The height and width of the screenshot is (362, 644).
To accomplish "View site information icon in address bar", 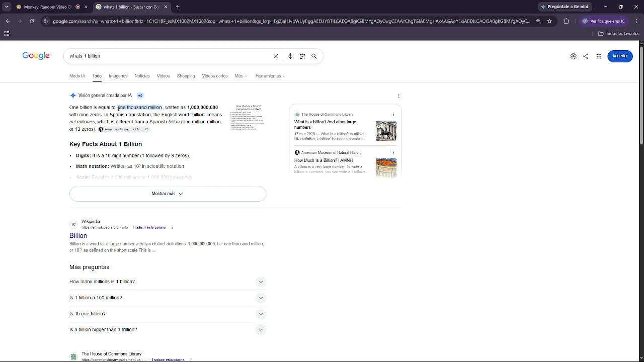I will (46, 21).
